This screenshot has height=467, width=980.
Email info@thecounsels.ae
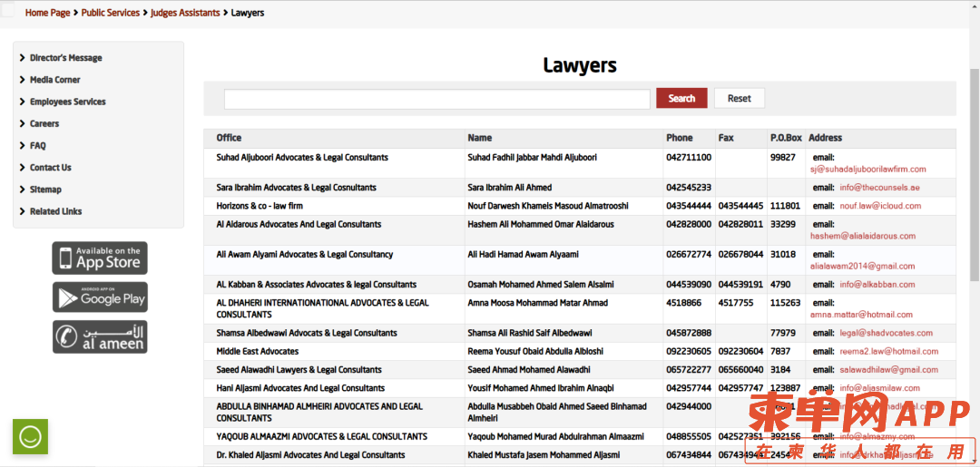[x=879, y=188]
